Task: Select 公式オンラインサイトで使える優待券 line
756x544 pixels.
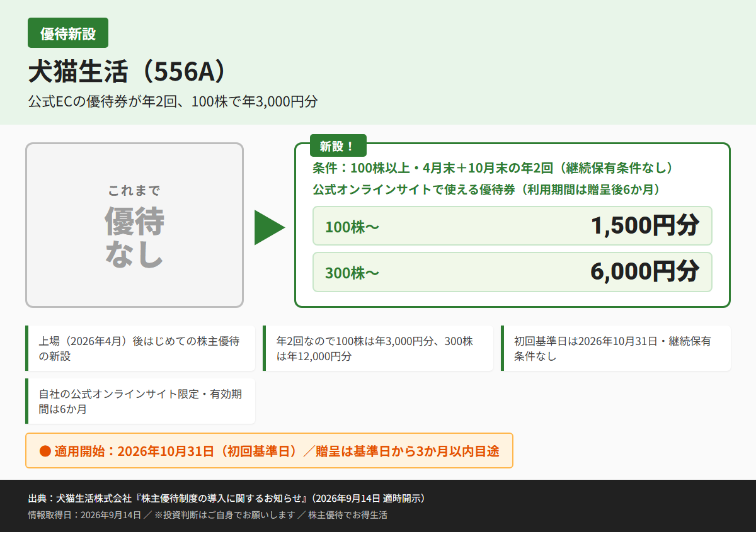Action: tap(486, 189)
